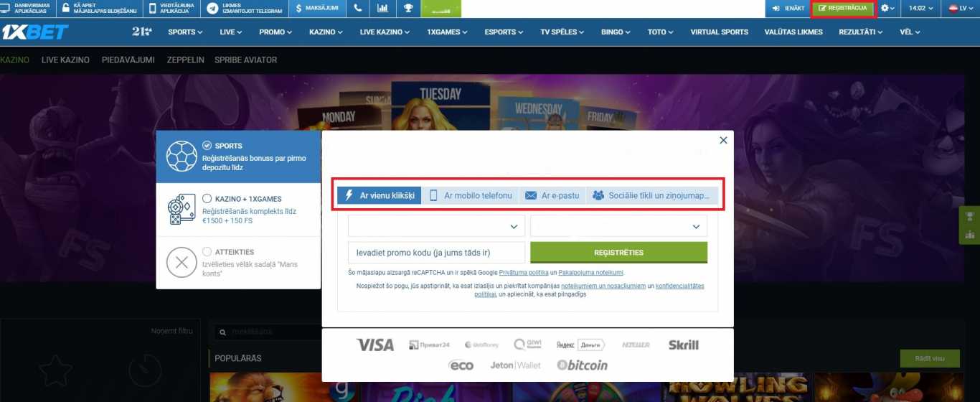
Task: Open the noteikumiem un nosacījumiem link
Action: pos(603,286)
